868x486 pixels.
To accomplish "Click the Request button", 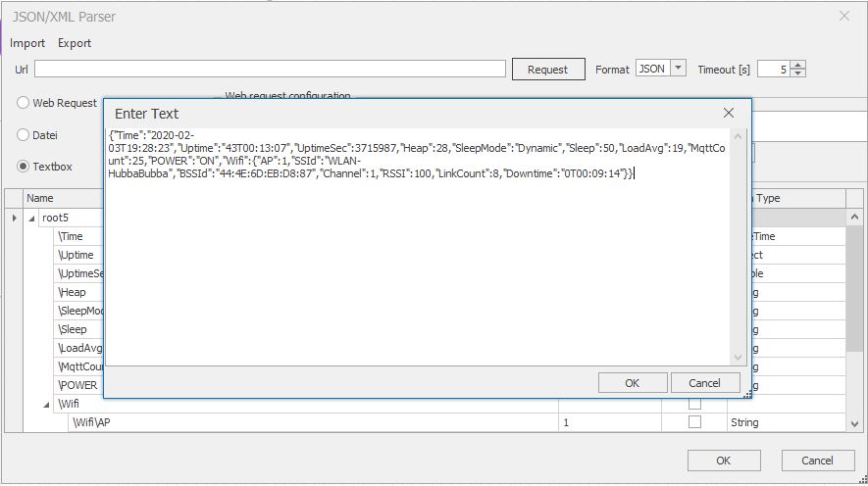I will click(x=548, y=70).
